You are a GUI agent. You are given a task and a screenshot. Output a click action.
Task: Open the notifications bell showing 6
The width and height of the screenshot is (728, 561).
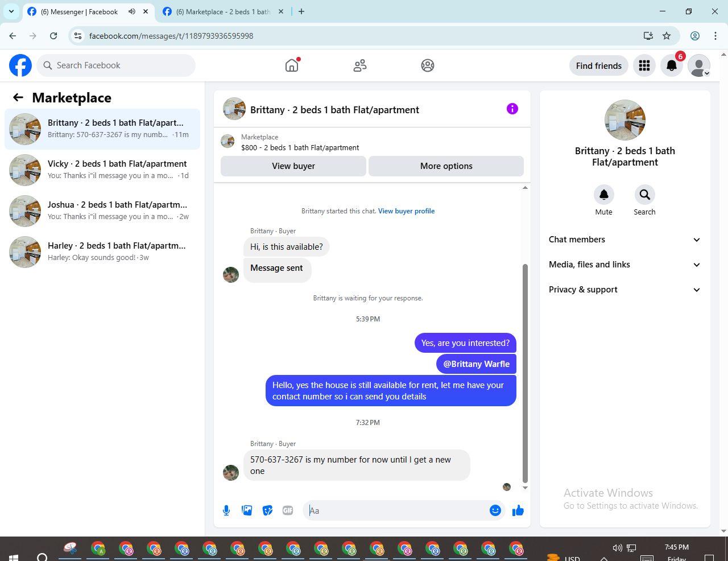672,65
